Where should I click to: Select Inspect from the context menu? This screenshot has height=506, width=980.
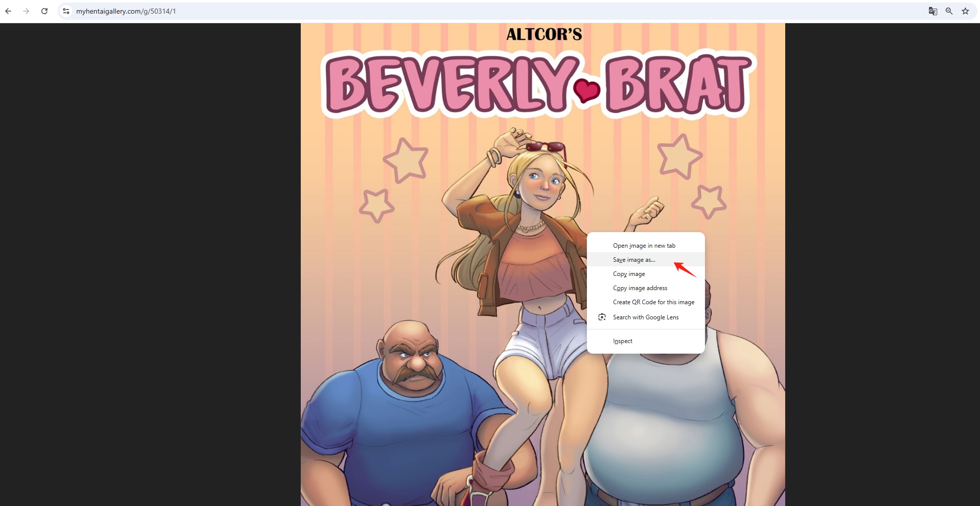click(646, 341)
